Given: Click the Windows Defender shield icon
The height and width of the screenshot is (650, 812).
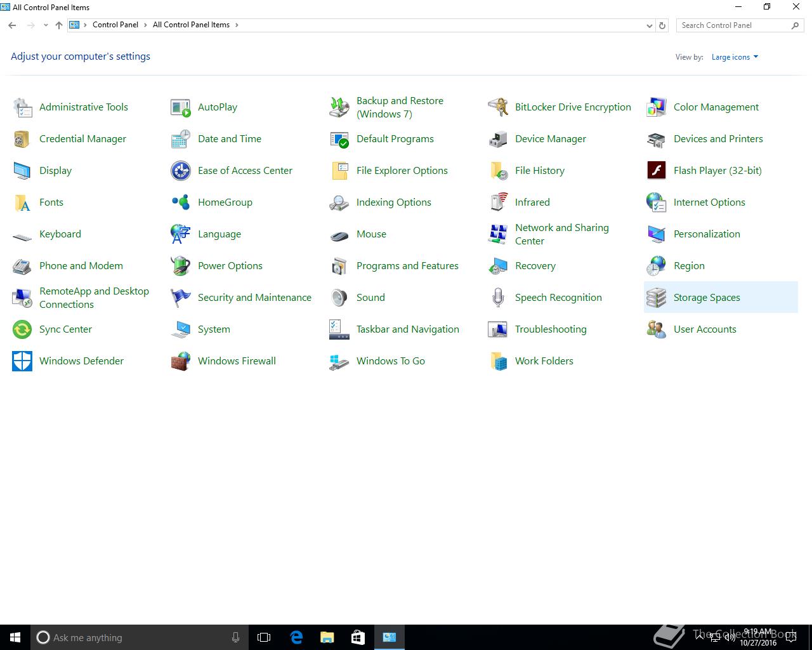Looking at the screenshot, I should pos(22,361).
